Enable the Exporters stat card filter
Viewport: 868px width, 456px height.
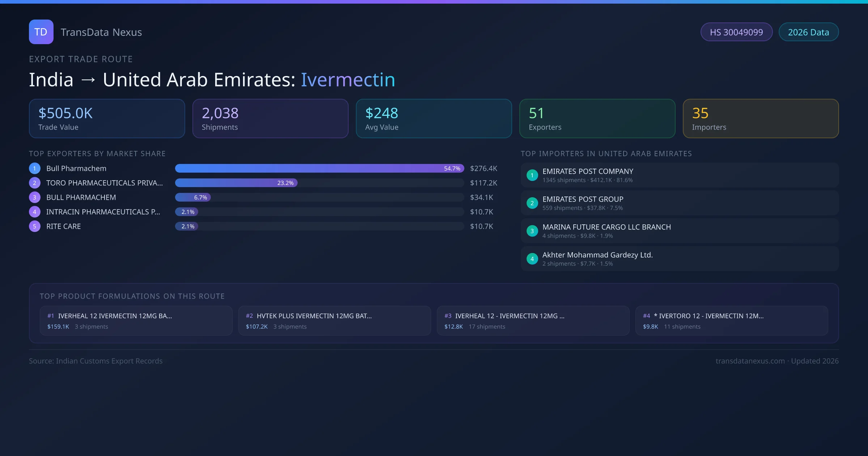click(x=597, y=118)
